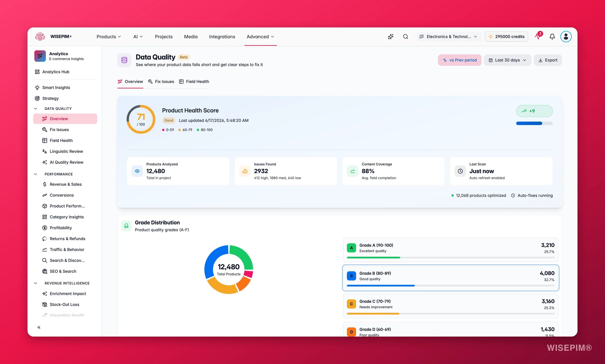605x364 pixels.
Task: Click the Linguistic Review translate icon
Action: click(45, 151)
